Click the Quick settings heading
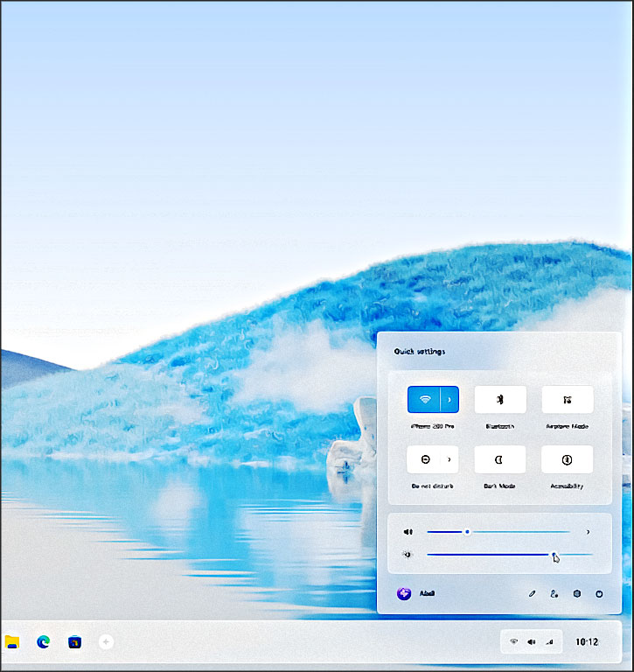This screenshot has height=672, width=634. (x=420, y=352)
